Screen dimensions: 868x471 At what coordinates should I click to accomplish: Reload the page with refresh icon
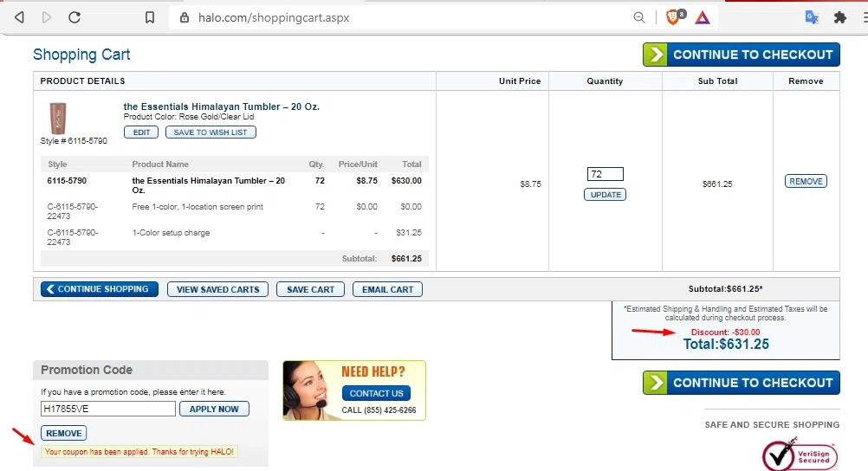(x=74, y=17)
